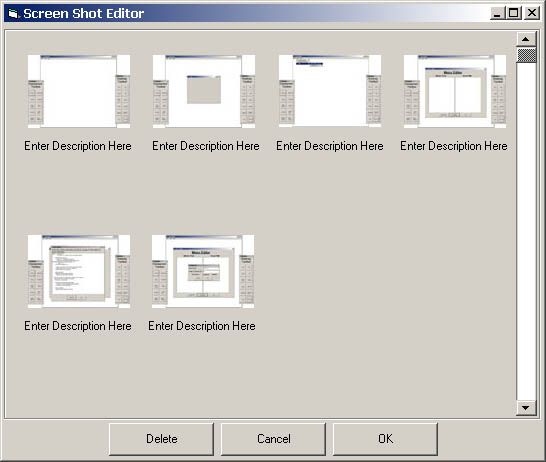Click the scrollbar up arrow
The width and height of the screenshot is (546, 462).
(526, 39)
